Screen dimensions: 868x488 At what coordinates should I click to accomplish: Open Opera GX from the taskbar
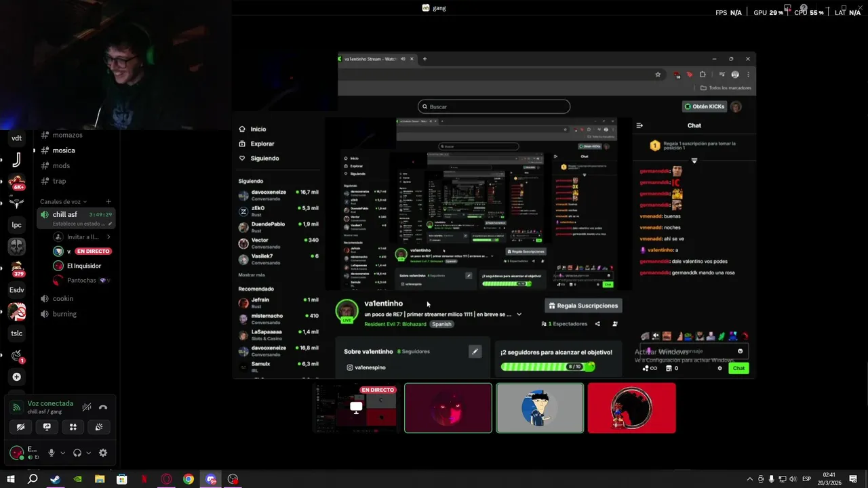pos(166,479)
